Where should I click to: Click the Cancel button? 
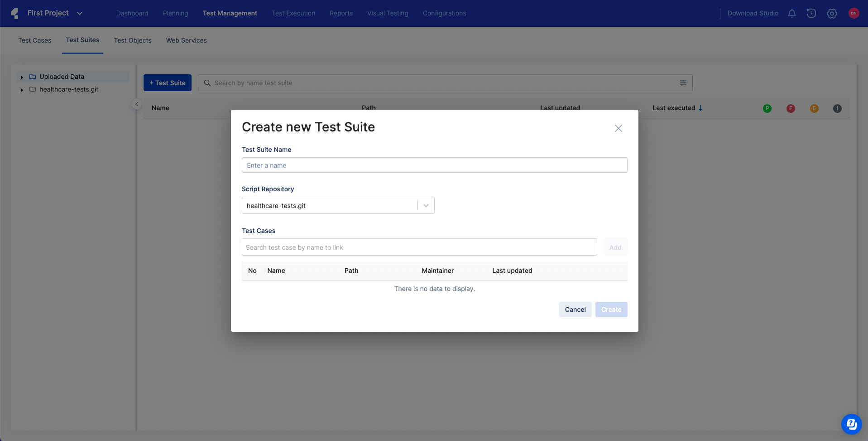click(x=575, y=310)
